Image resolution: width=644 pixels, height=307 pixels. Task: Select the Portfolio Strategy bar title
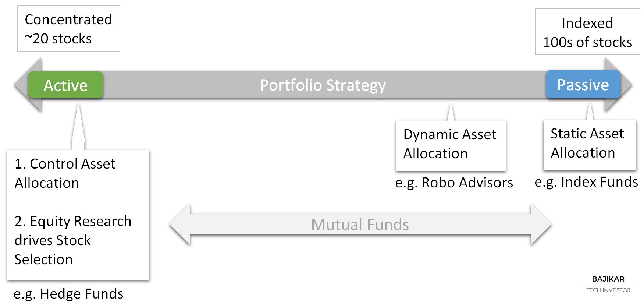pos(323,85)
